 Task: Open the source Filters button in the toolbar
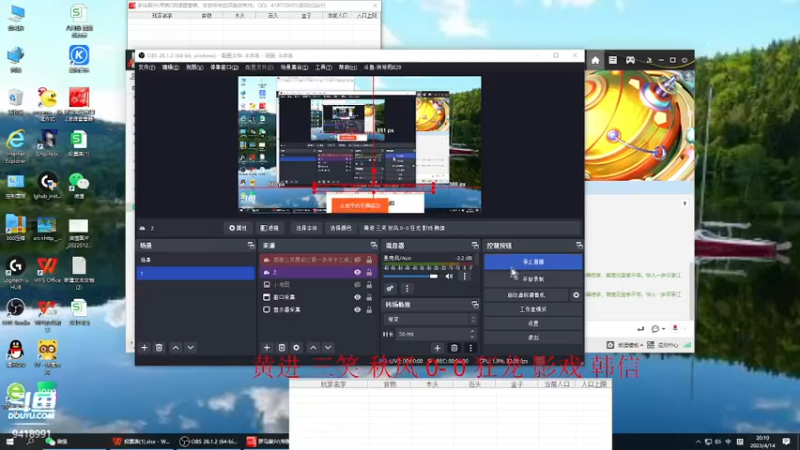click(x=270, y=228)
